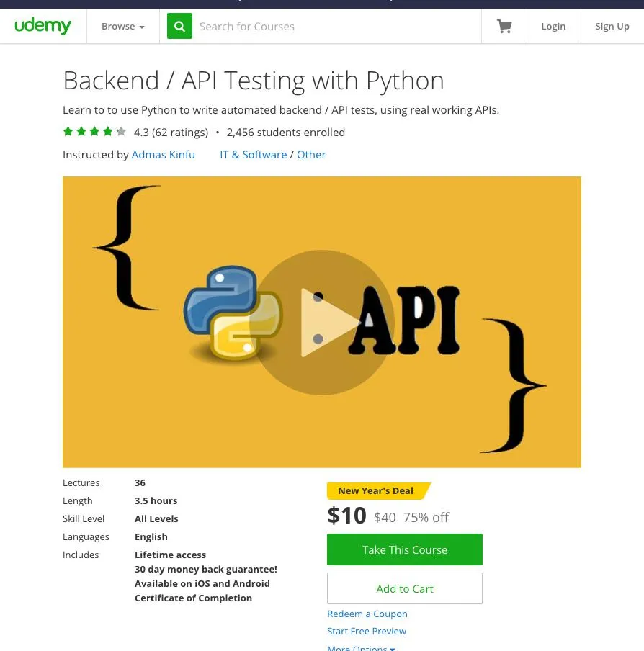Click the New Year's Deal badge
This screenshot has width=644, height=651.
(x=376, y=490)
